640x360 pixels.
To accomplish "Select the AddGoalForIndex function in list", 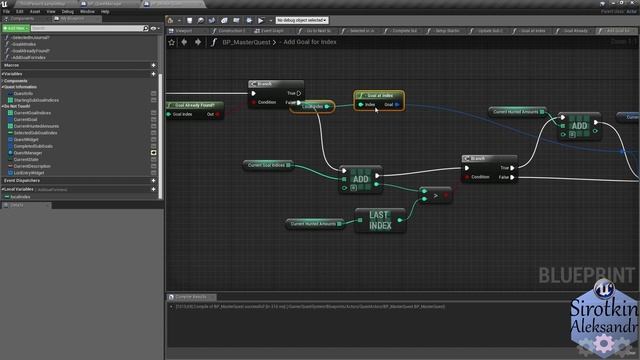I will (x=29, y=58).
